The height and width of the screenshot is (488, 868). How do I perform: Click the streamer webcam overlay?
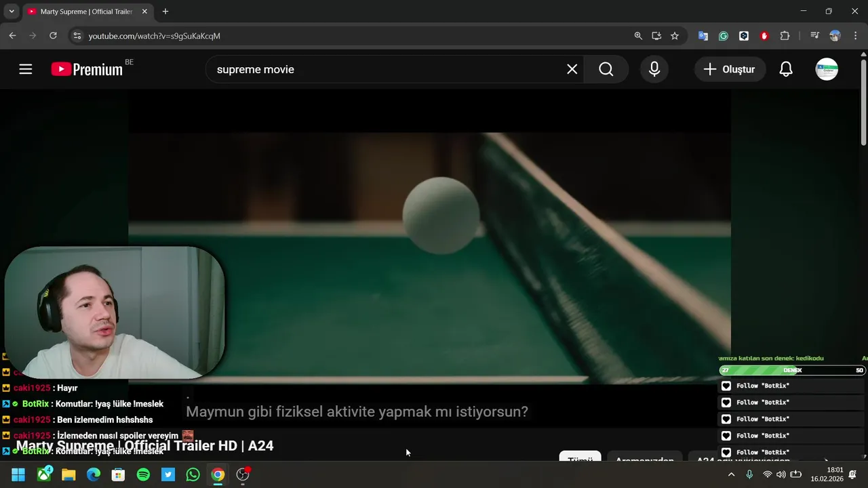tap(115, 312)
